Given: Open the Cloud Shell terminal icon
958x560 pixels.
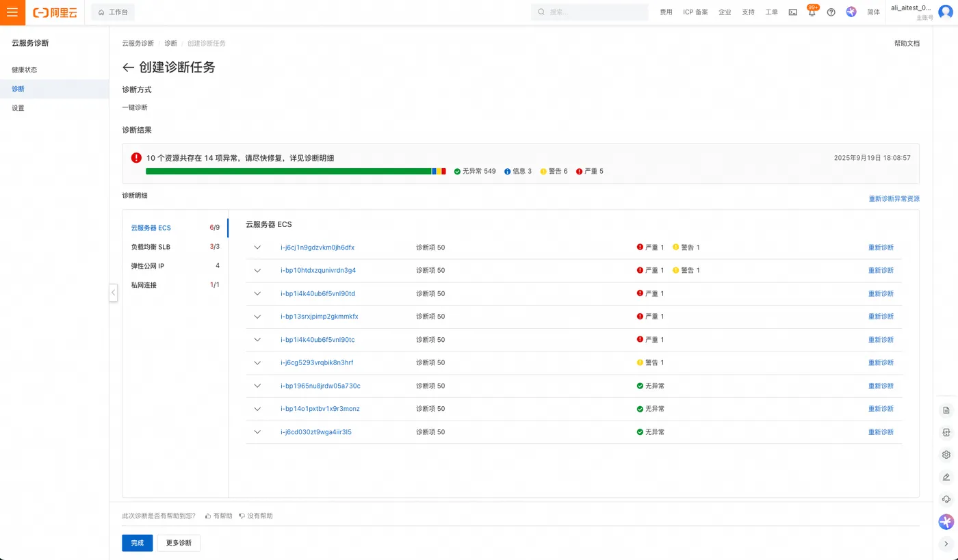Looking at the screenshot, I should click(792, 12).
